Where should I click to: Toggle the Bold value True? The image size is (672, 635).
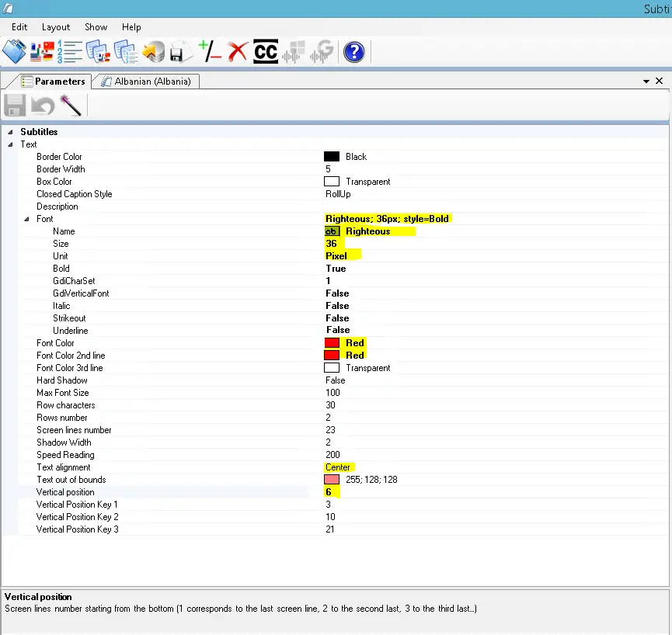(x=336, y=269)
